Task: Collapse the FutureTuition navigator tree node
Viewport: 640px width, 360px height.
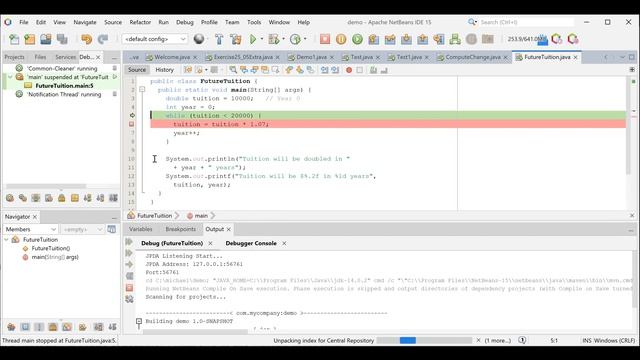Action: 7,240
